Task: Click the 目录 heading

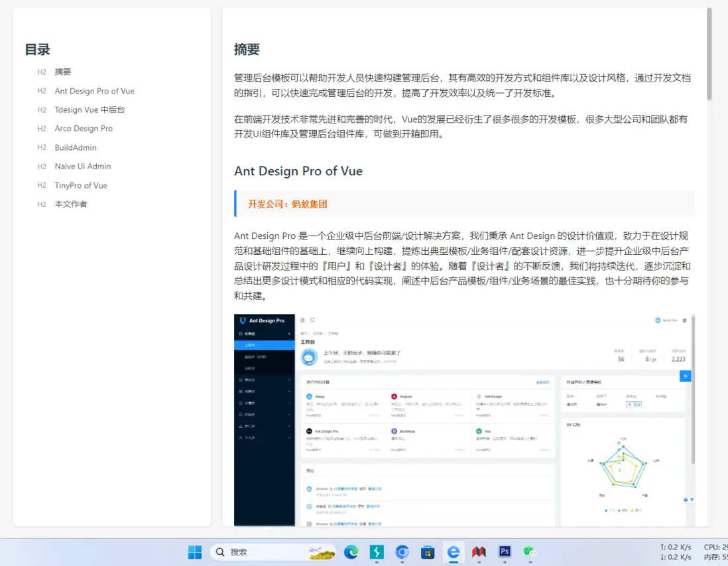Action: point(37,49)
